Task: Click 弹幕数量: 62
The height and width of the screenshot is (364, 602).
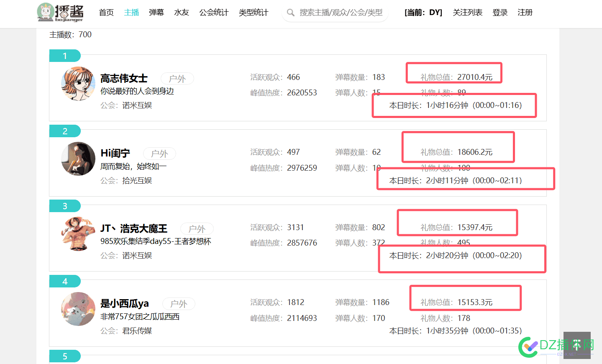Action: pos(358,152)
